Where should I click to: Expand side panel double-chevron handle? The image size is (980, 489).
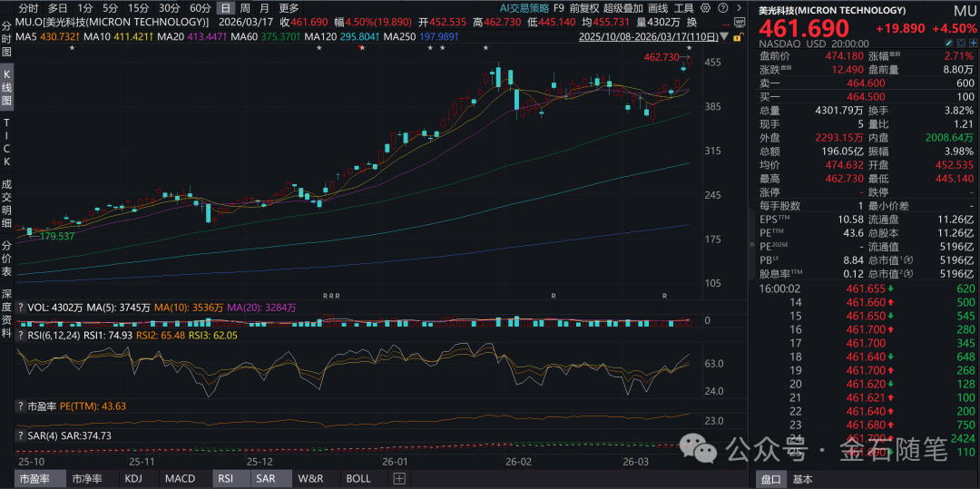coord(752,245)
